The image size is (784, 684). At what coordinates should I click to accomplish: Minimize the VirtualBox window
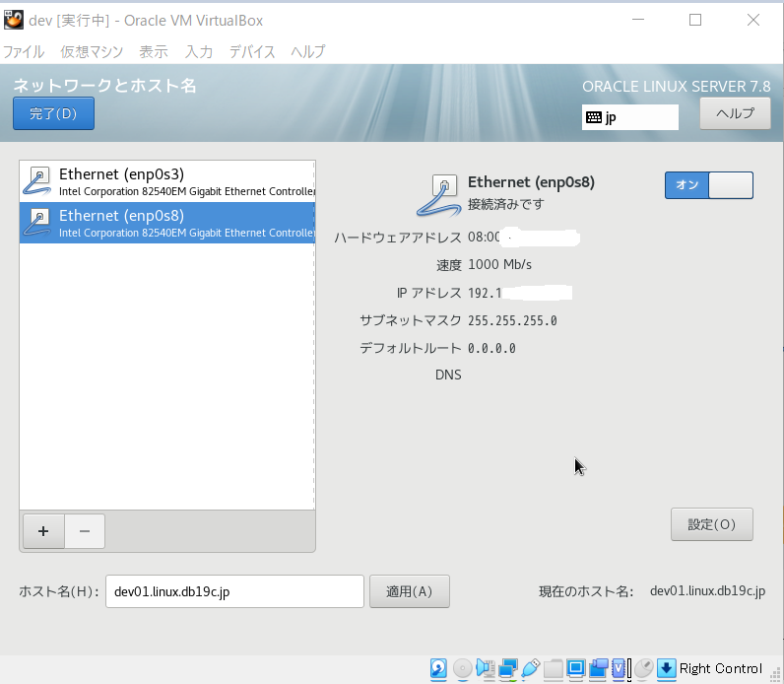(638, 20)
